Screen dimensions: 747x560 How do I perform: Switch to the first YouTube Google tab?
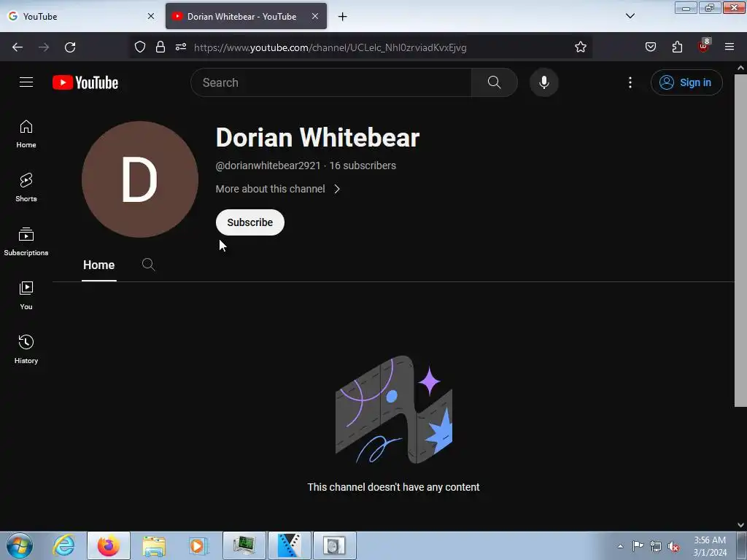81,16
